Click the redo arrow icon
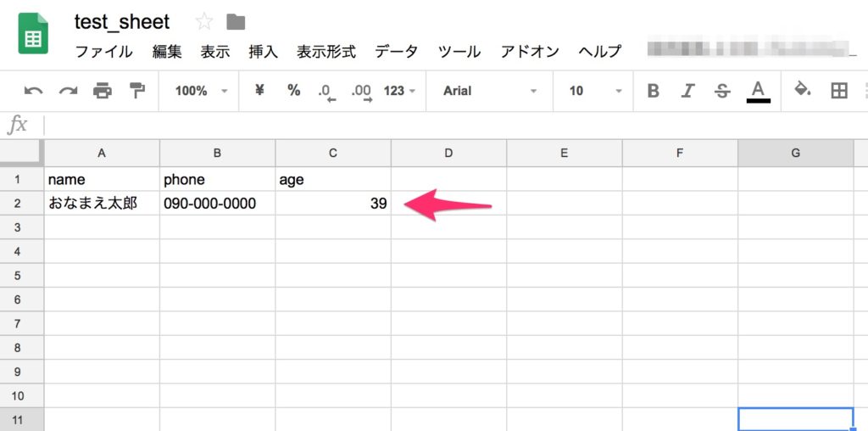The width and height of the screenshot is (868, 431). coord(68,91)
